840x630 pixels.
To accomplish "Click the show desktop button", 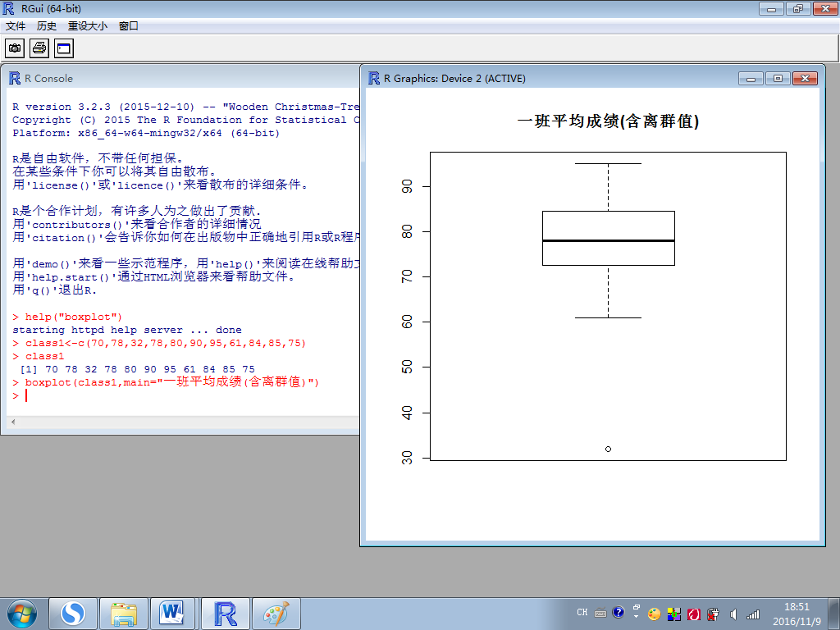I will click(x=836, y=614).
